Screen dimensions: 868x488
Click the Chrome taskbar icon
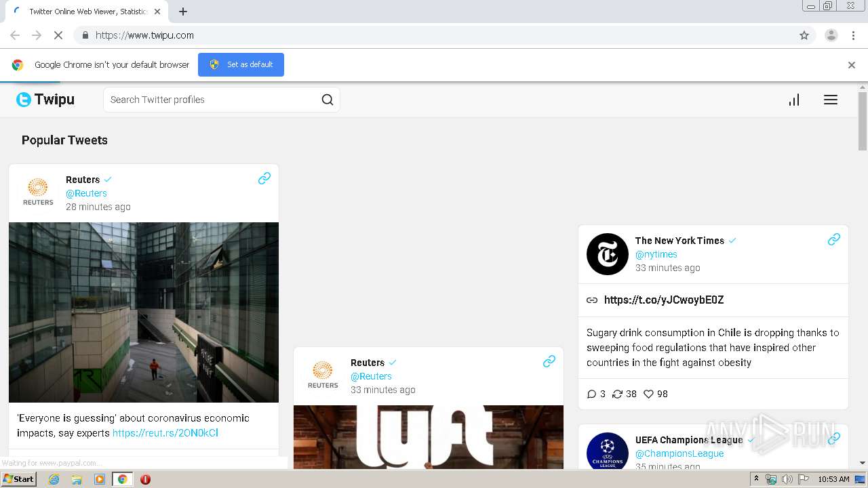click(122, 479)
